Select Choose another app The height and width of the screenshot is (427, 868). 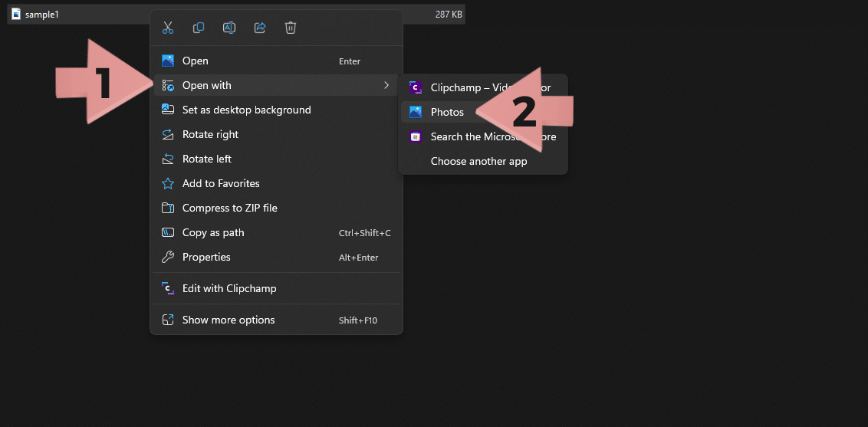pyautogui.click(x=483, y=162)
